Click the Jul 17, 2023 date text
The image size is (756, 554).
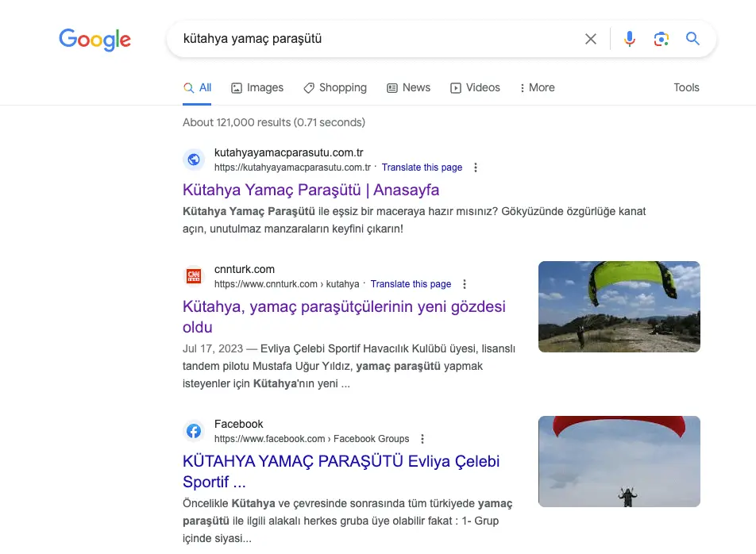[213, 348]
